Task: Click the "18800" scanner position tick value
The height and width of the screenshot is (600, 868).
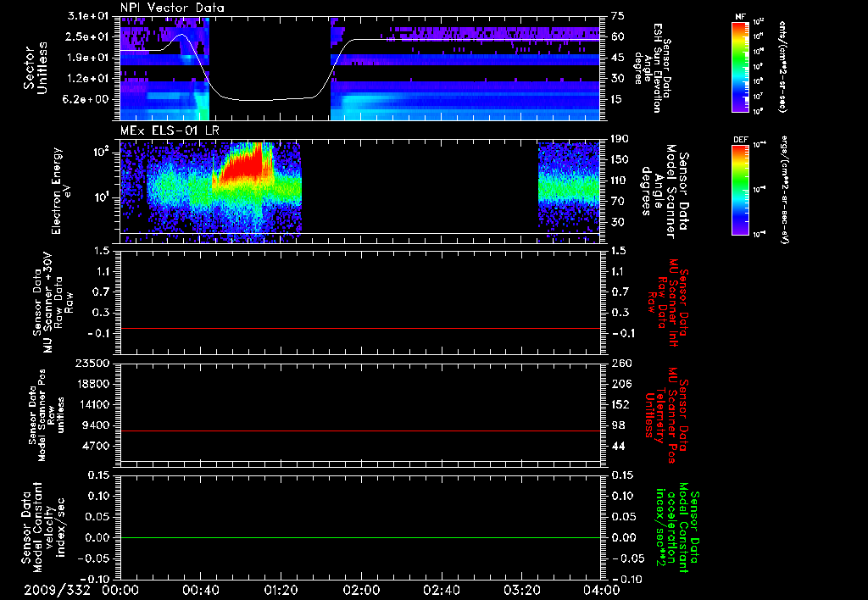Action: (93, 384)
